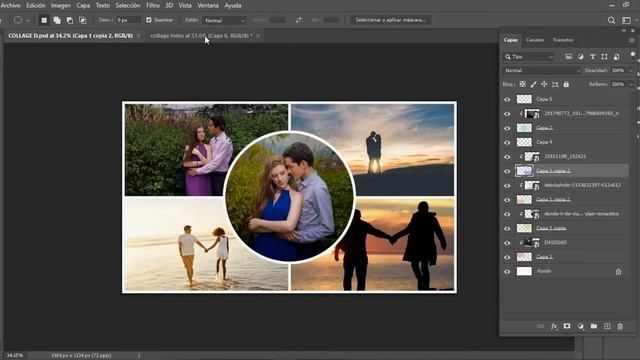Lock all padlock icon
640x360 pixels.
[566, 84]
